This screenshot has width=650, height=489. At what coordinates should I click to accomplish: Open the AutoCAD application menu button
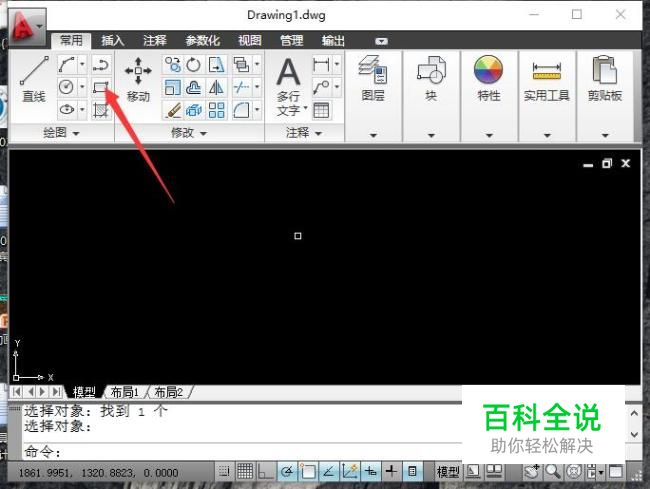27,27
